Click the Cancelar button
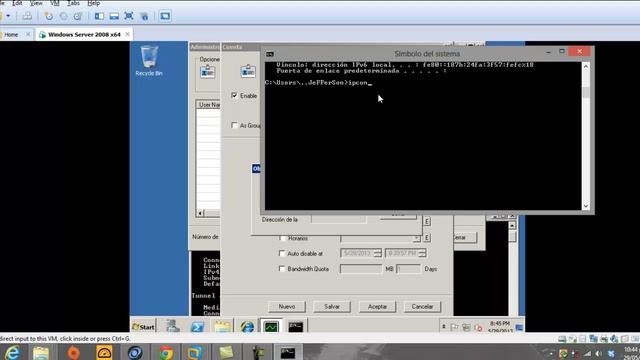Viewport: 640px width, 360px height. [422, 307]
